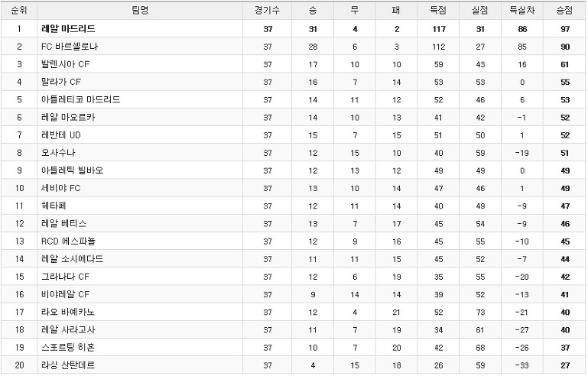
Task: Select the 라요 바예카노 team name
Action: pyautogui.click(x=68, y=312)
